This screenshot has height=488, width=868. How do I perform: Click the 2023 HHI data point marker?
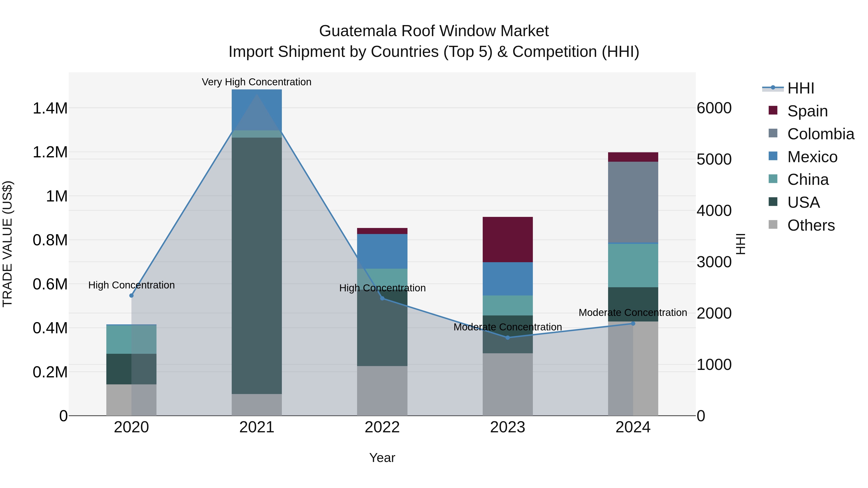pyautogui.click(x=508, y=337)
